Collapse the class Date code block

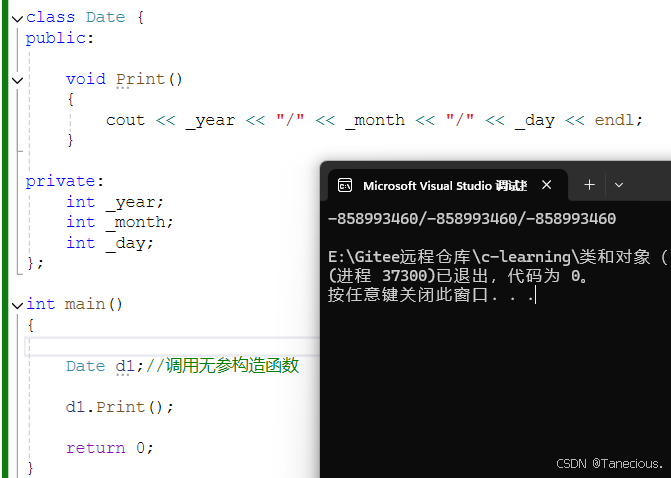click(18, 18)
